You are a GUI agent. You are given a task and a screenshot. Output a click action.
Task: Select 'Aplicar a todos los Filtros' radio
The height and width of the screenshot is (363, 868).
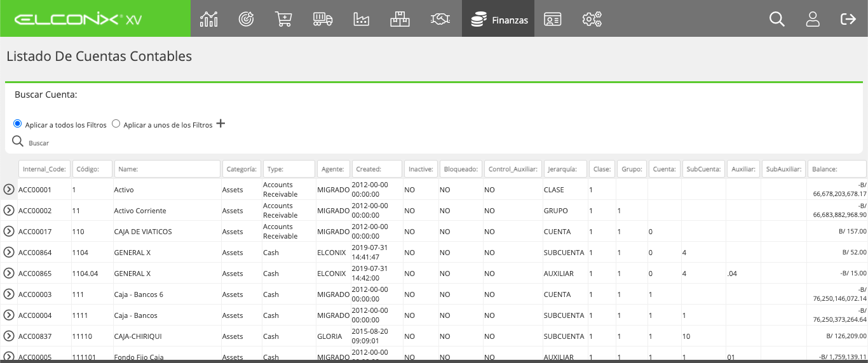[x=17, y=124]
